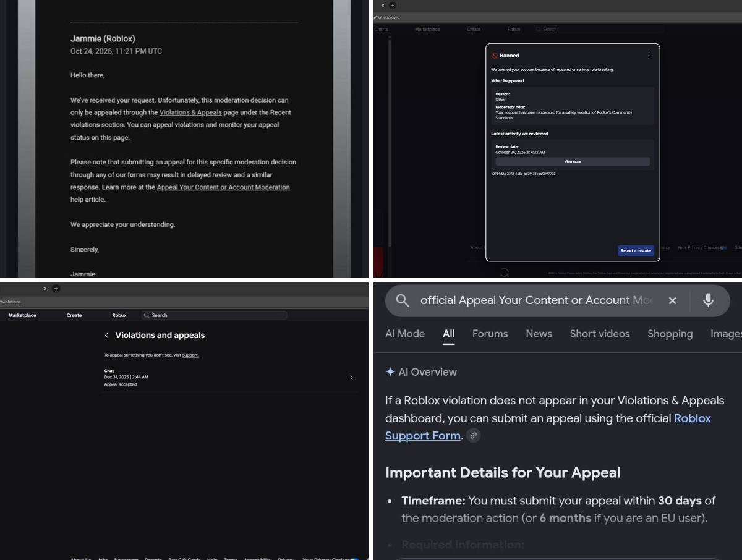Open the source link chain icon

(474, 436)
